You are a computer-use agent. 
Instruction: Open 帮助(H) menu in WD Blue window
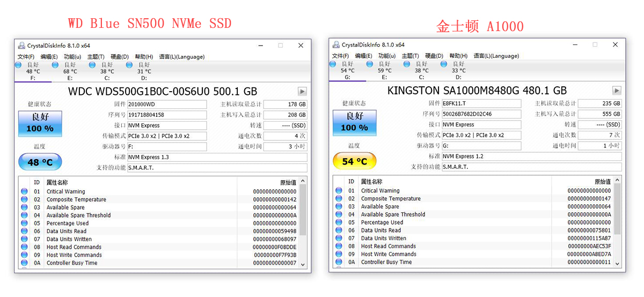(144, 57)
